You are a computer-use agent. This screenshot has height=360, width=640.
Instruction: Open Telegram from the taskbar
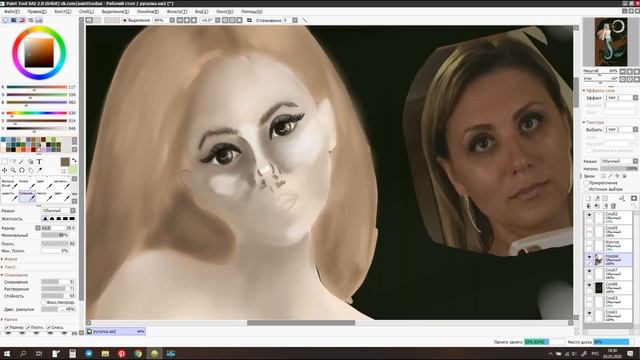point(89,353)
